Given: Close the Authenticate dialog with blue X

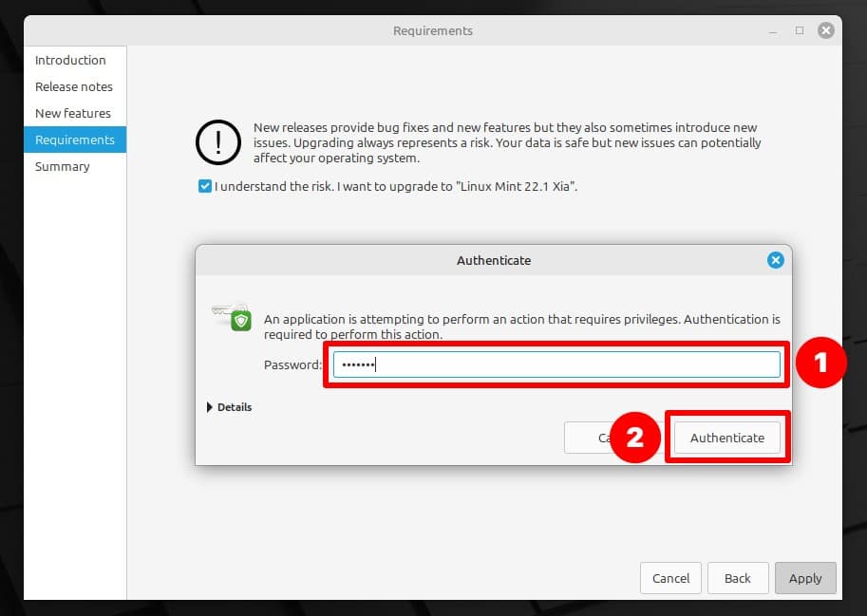Looking at the screenshot, I should 775,260.
